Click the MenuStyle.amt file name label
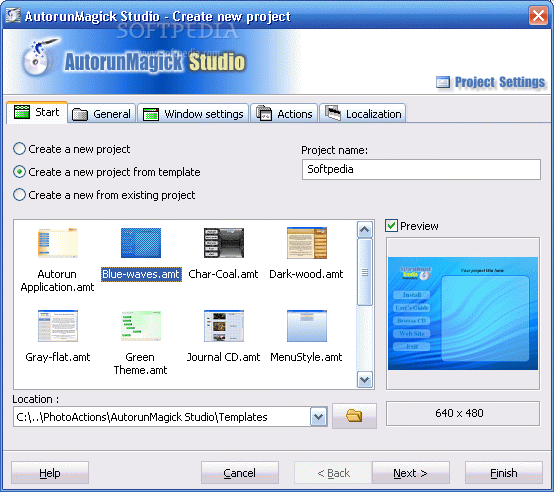 [x=306, y=357]
